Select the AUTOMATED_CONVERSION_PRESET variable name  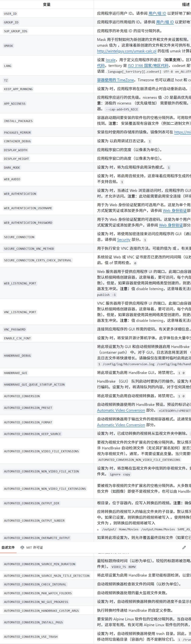(x=28, y=407)
